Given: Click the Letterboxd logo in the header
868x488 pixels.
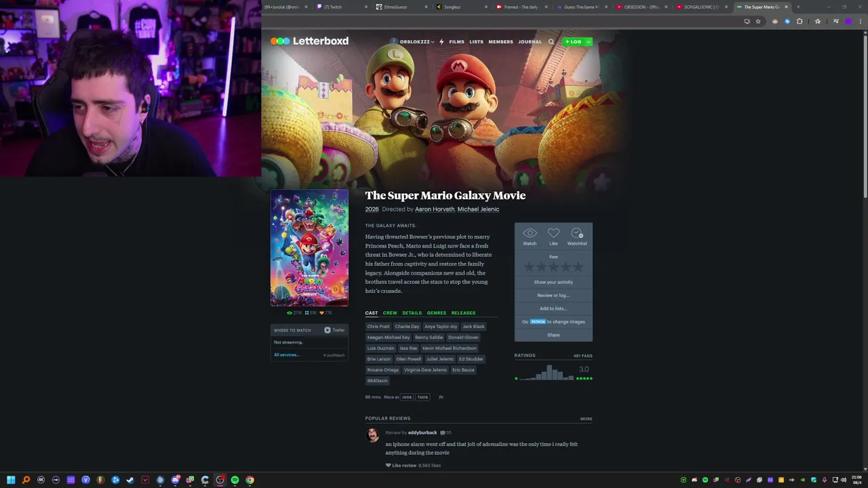Looking at the screenshot, I should pyautogui.click(x=309, y=41).
